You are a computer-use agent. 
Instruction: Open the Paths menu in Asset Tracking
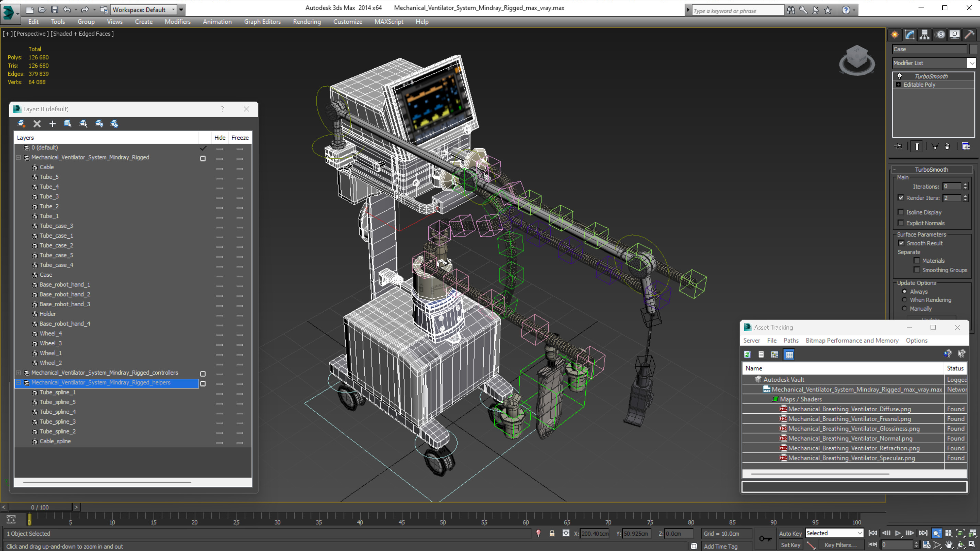point(791,340)
